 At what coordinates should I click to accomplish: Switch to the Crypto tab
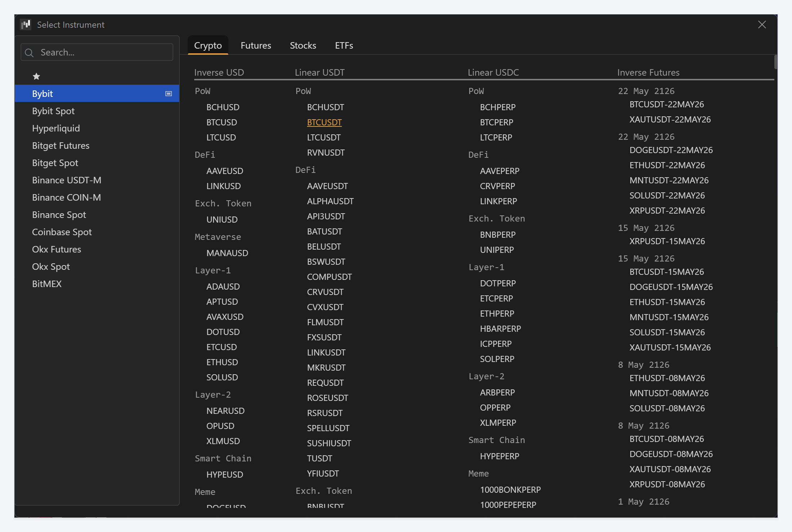208,45
